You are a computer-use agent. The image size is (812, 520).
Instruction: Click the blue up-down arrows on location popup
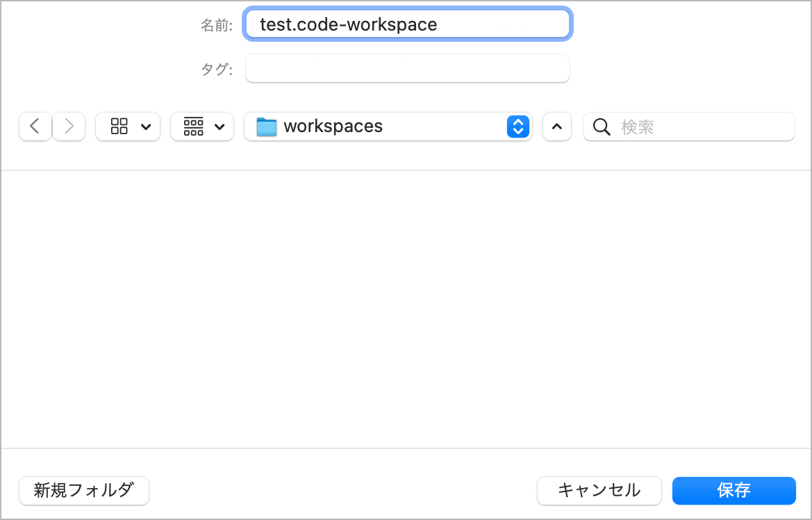(517, 127)
